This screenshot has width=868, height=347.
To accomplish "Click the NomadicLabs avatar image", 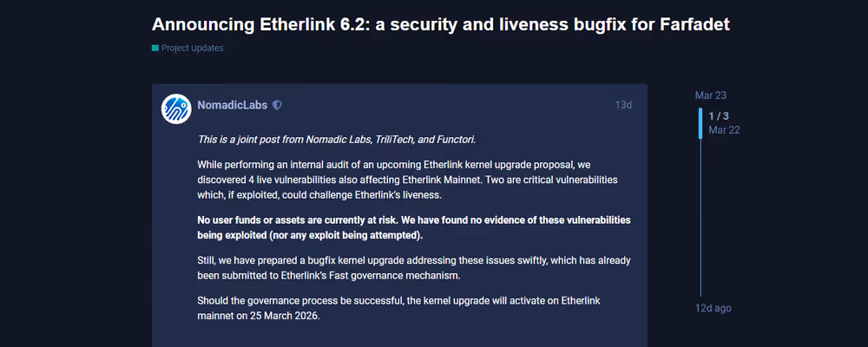I will 176,108.
